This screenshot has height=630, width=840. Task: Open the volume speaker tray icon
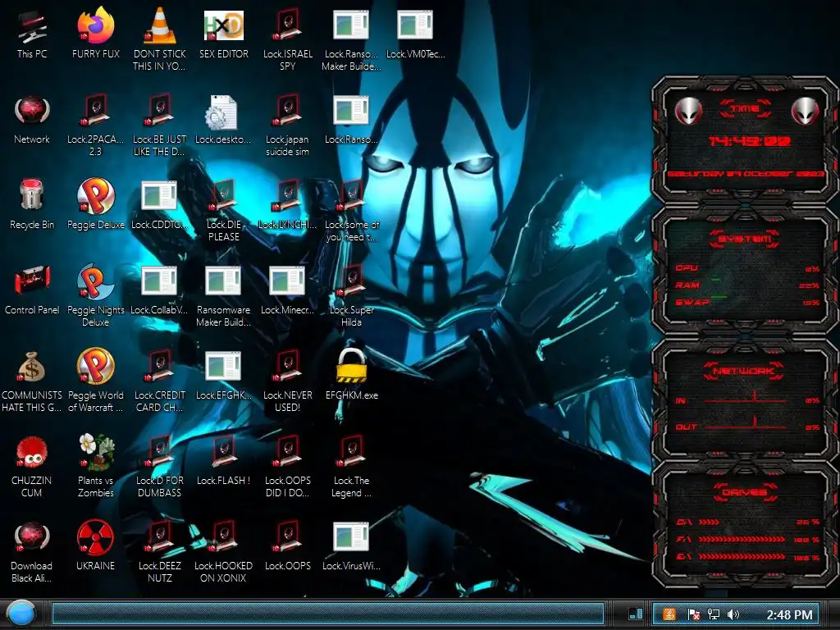(733, 614)
